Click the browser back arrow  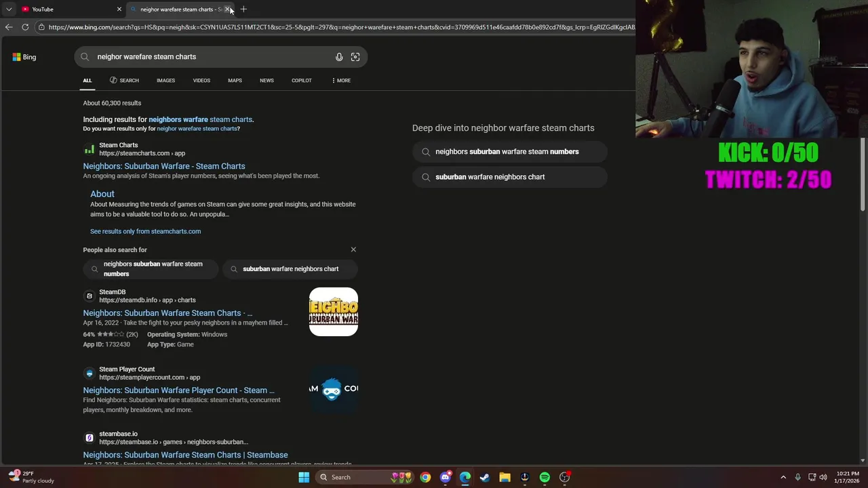coord(9,27)
